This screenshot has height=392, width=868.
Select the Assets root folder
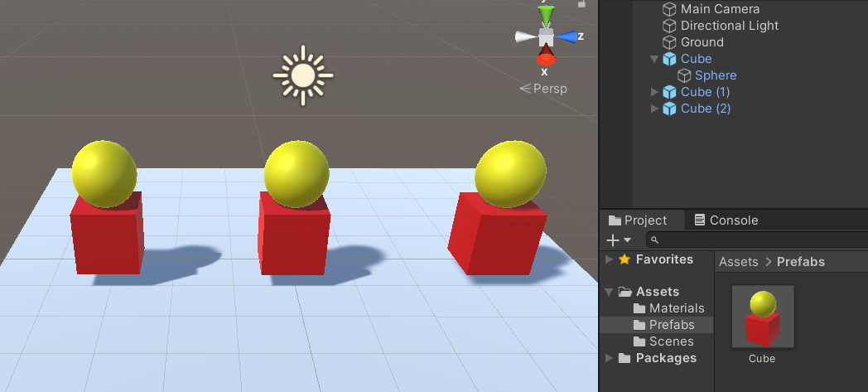pyautogui.click(x=657, y=292)
